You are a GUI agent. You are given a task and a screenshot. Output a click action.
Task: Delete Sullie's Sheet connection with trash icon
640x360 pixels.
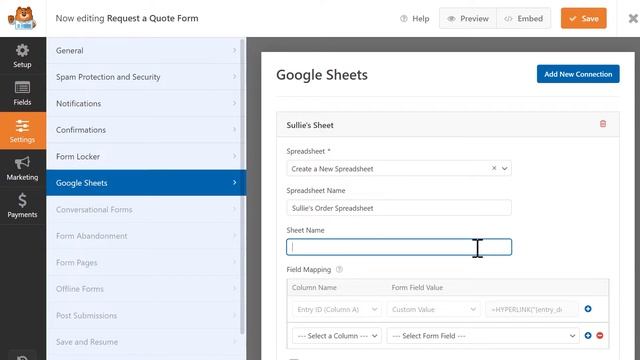click(x=602, y=124)
